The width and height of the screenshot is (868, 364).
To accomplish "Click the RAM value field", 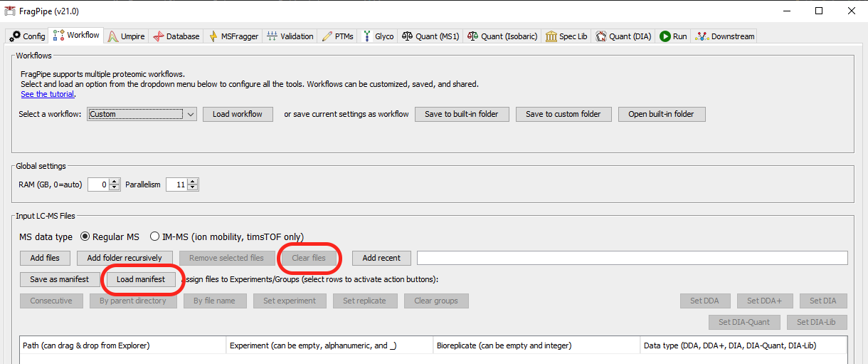I will [98, 184].
